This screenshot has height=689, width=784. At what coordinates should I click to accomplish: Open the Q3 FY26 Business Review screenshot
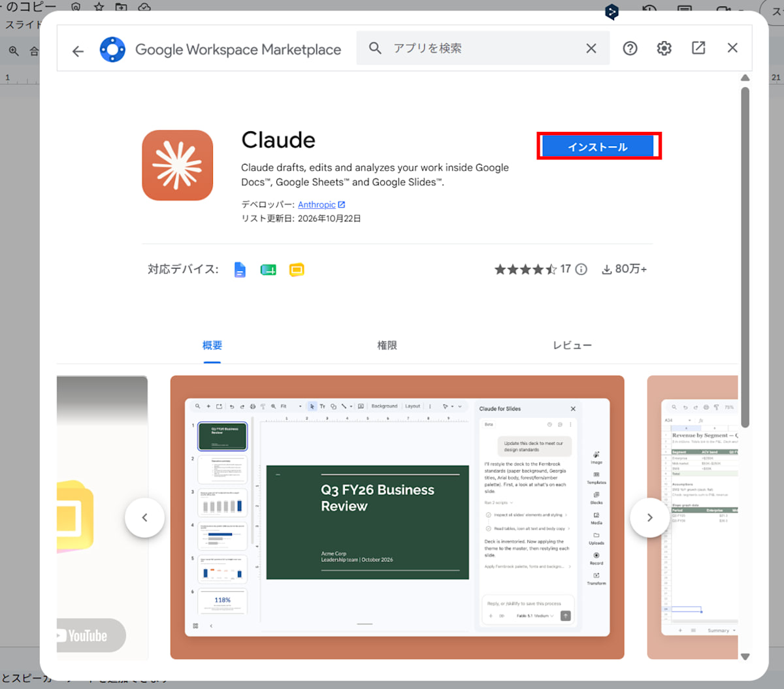(397, 517)
